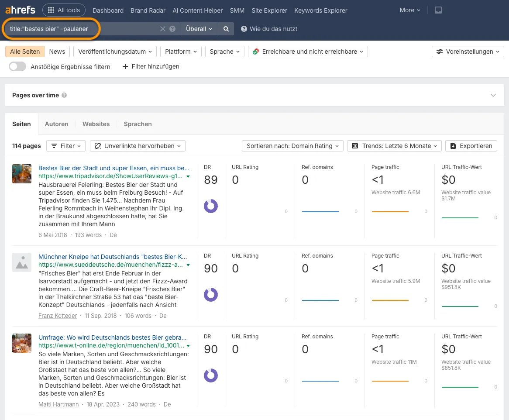Click Filter hinzufügen
This screenshot has height=420, width=509.
tap(151, 66)
